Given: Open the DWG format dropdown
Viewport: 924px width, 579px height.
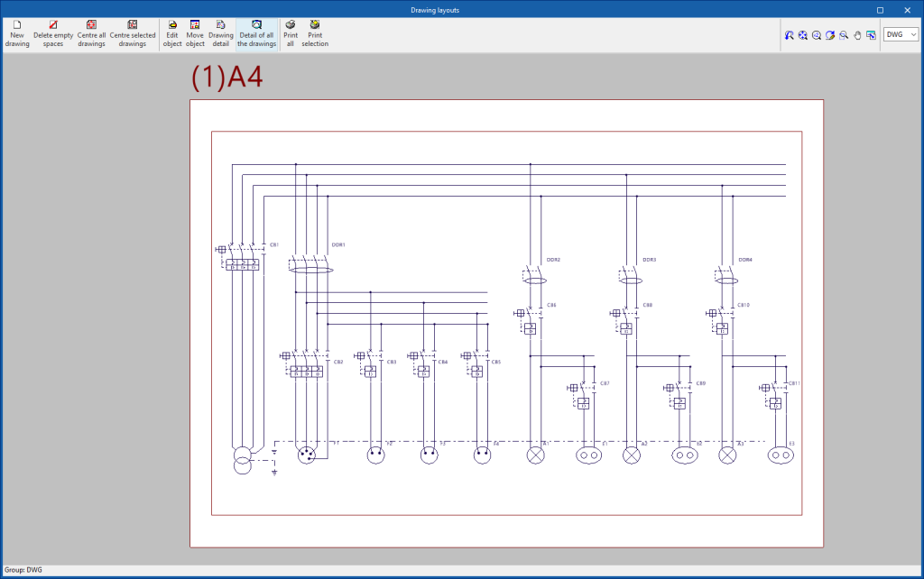Looking at the screenshot, I should [901, 34].
